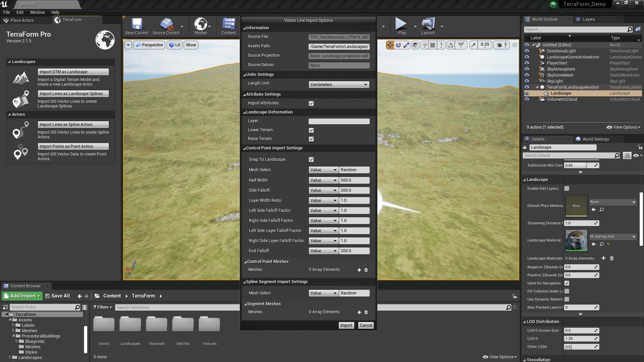The width and height of the screenshot is (644, 362).
Task: Toggle the translate gizmo in the viewport
Action: (x=390, y=45)
